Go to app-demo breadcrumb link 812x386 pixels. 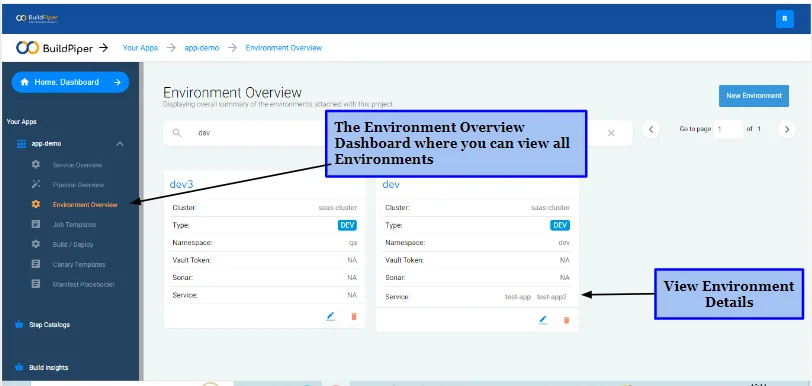pos(201,48)
